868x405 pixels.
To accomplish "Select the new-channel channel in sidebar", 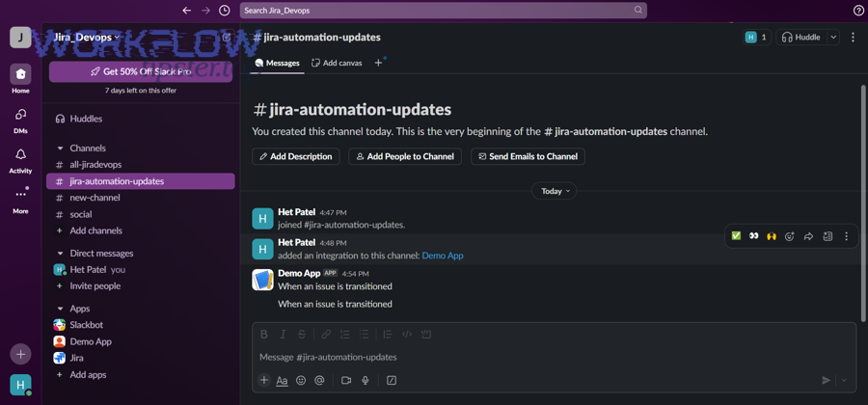I will [x=95, y=198].
